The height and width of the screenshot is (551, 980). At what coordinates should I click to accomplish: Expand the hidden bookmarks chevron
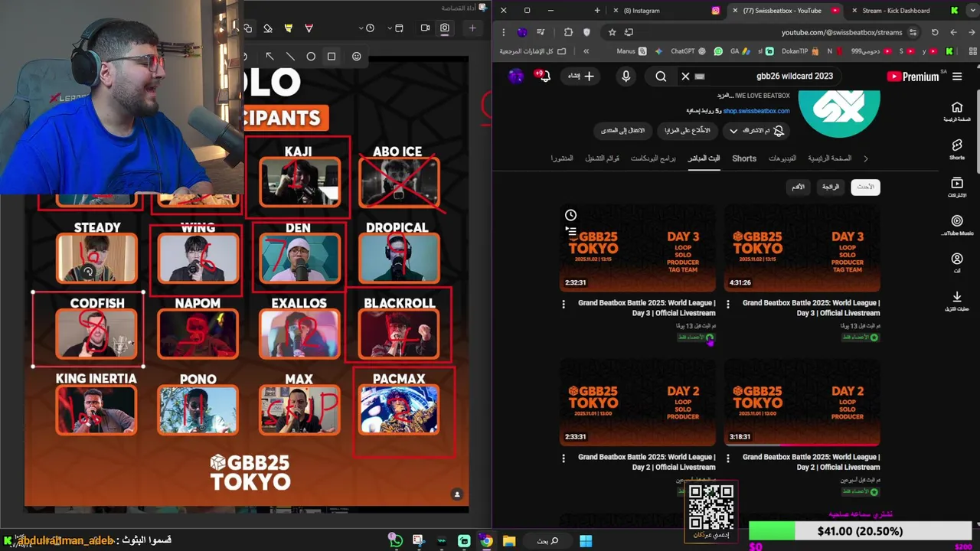[x=586, y=51]
